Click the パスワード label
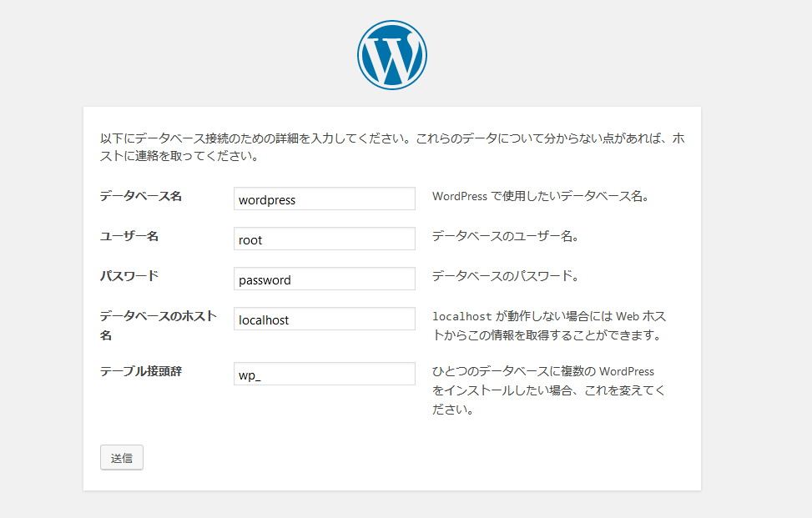 129,276
